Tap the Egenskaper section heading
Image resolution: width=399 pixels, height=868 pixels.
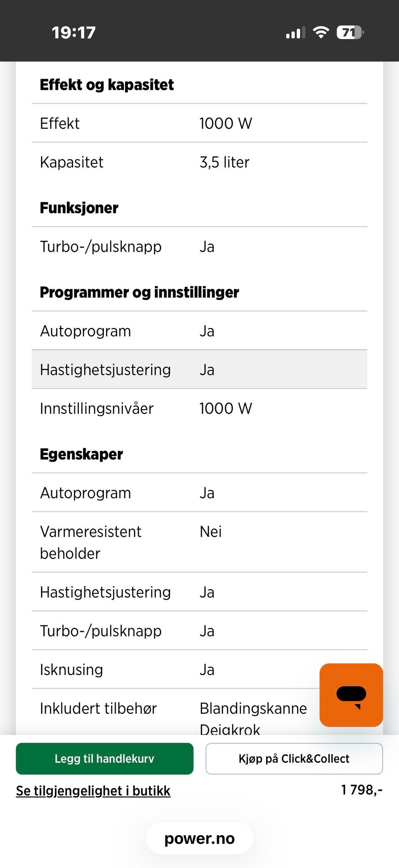(81, 454)
